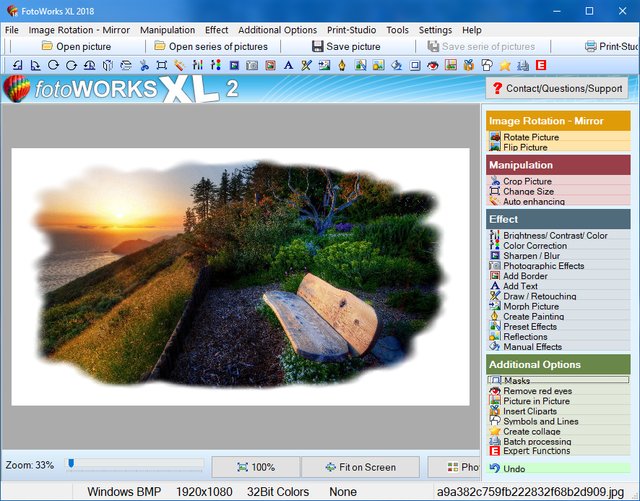Click Open series of pictures button

click(x=211, y=47)
